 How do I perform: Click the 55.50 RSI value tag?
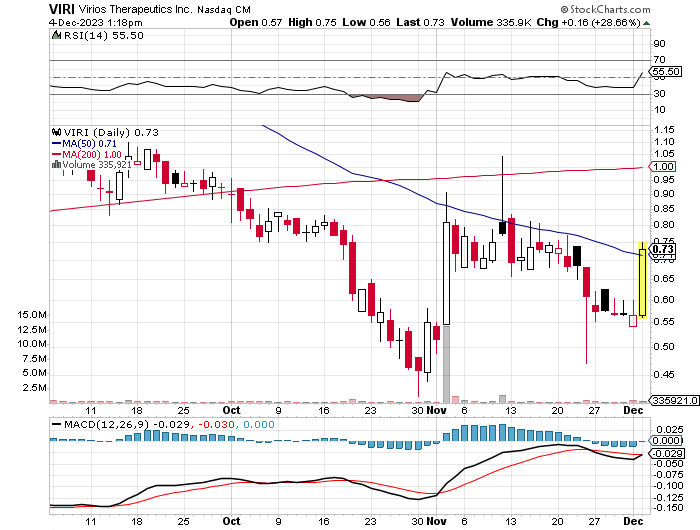pos(666,71)
